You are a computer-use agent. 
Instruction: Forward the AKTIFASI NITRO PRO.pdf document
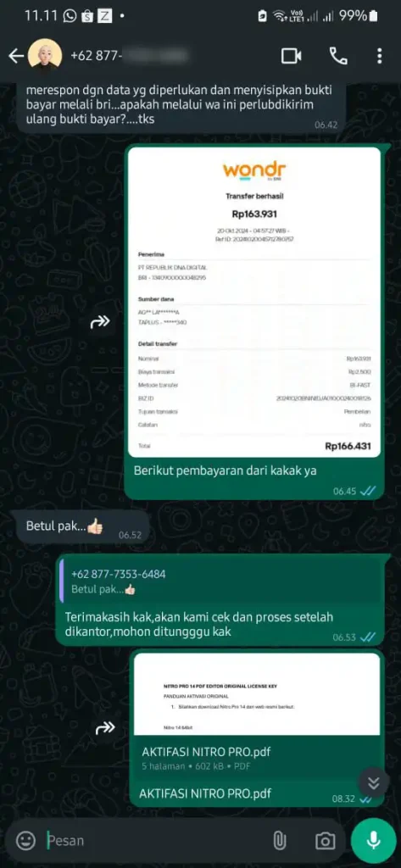[x=105, y=728]
